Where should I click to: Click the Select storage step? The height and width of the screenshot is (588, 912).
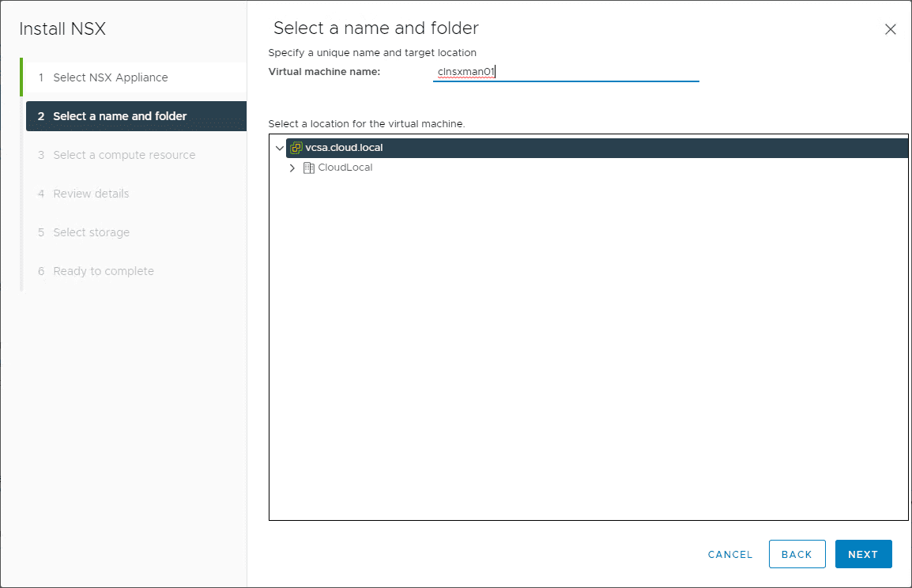91,232
